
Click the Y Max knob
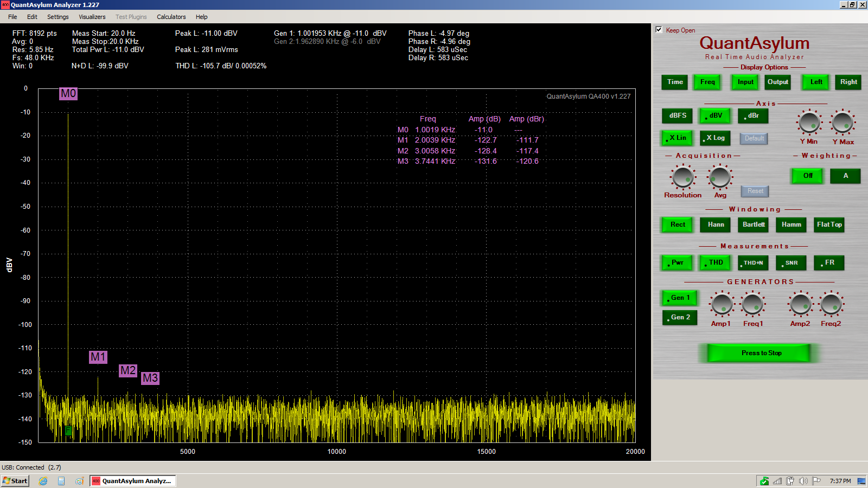[x=843, y=122]
